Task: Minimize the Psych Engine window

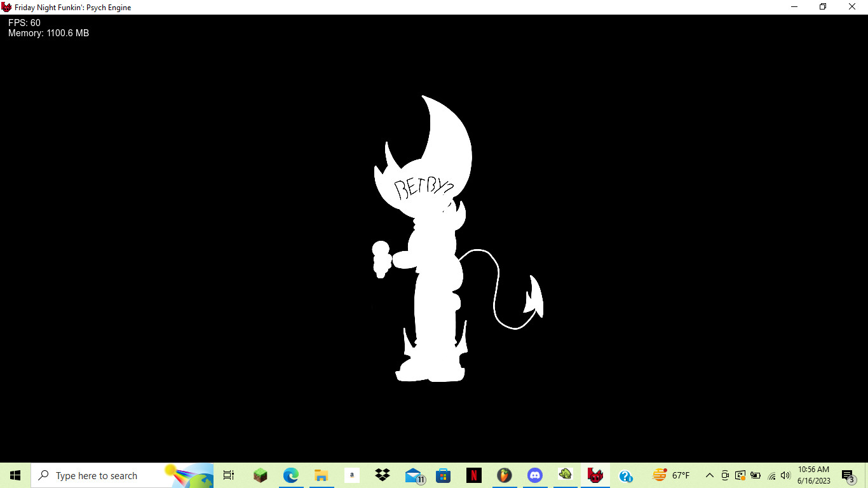Action: coord(794,7)
